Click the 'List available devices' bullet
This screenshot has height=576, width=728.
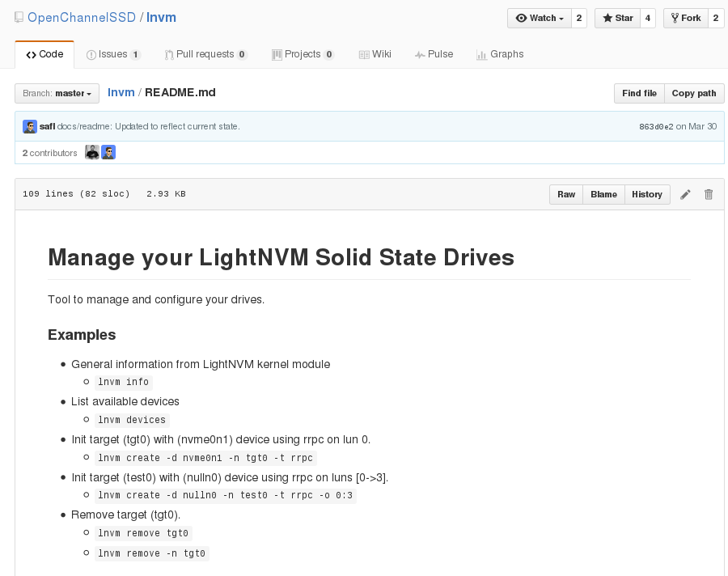125,401
